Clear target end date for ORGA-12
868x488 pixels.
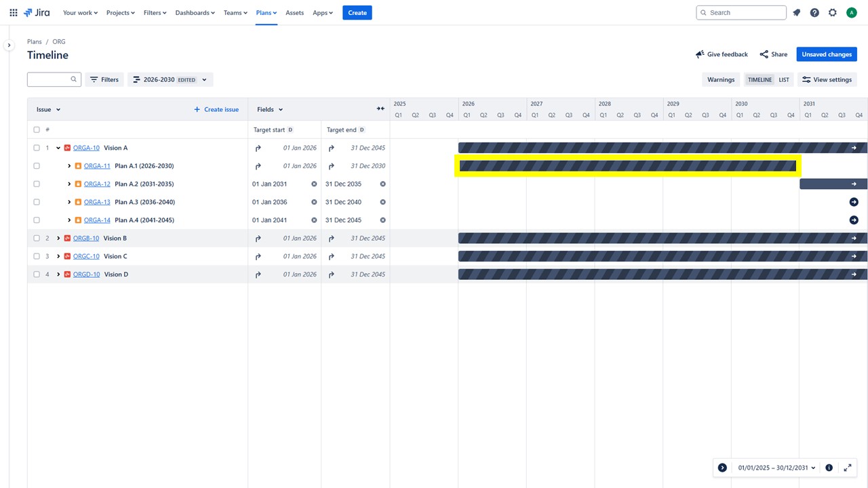point(382,184)
